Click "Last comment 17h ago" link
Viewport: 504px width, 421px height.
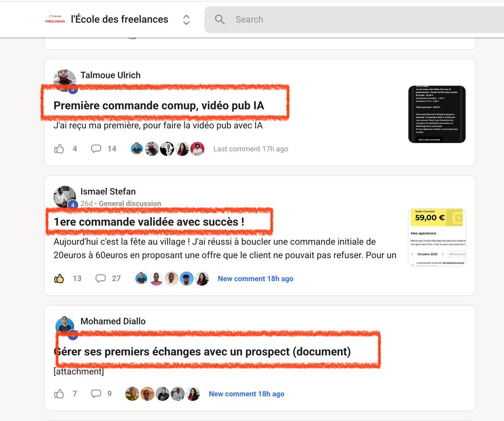(251, 149)
